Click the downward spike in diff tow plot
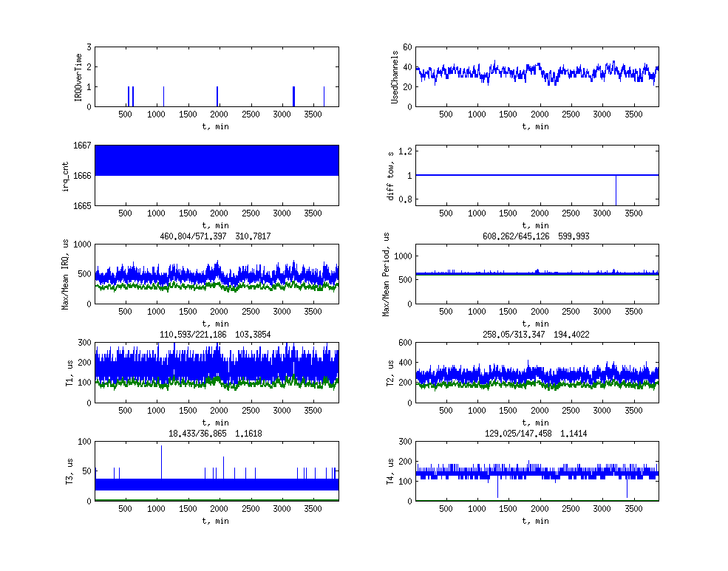 point(616,191)
